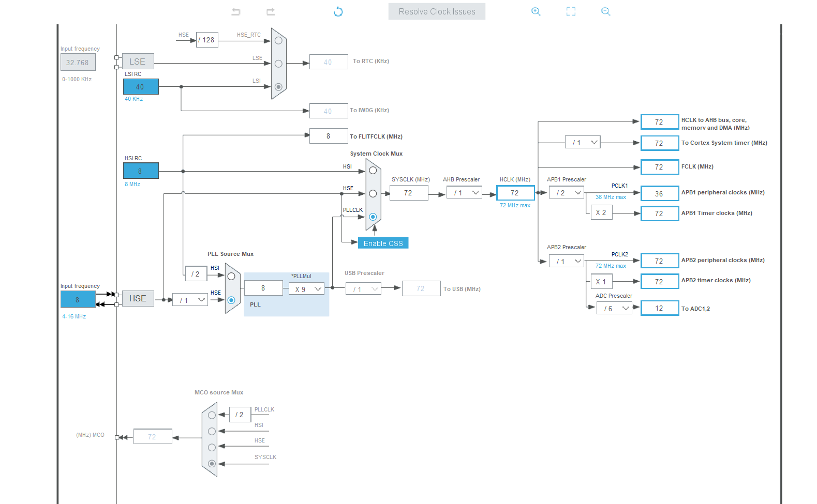This screenshot has height=504, width=817.
Task: Click the undo arrow icon
Action: click(236, 11)
